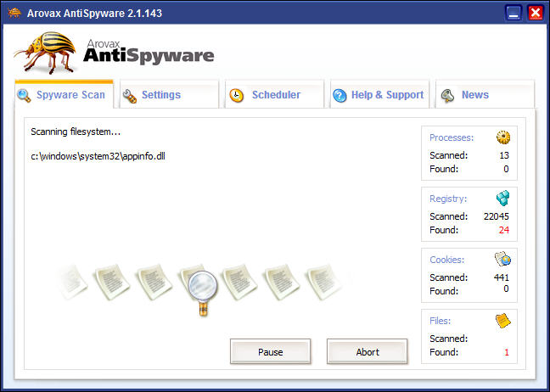Click the clock icon on Scheduler tab
The image size is (550, 392).
pyautogui.click(x=237, y=95)
